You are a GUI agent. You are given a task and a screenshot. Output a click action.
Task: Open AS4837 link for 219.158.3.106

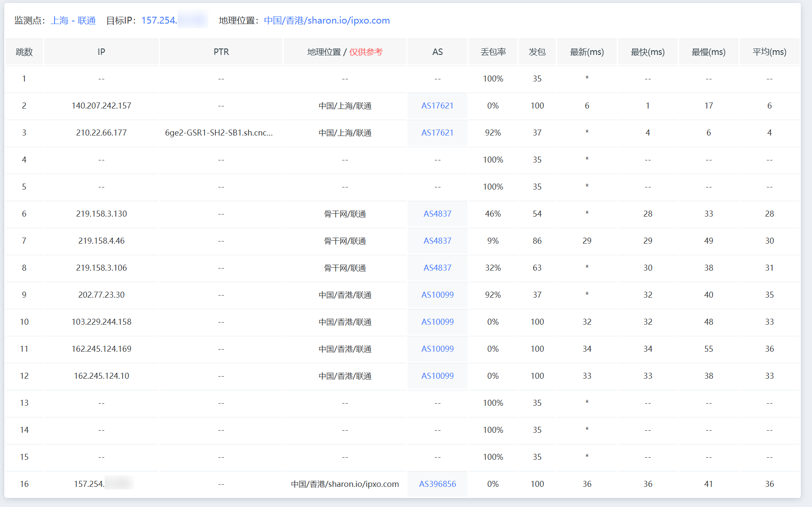(437, 268)
